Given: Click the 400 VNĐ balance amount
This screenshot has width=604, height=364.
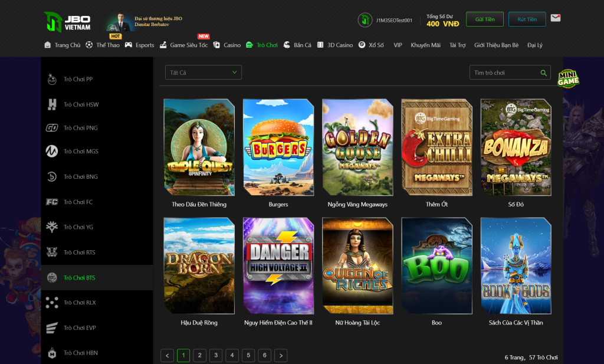Looking at the screenshot, I should pyautogui.click(x=442, y=24).
